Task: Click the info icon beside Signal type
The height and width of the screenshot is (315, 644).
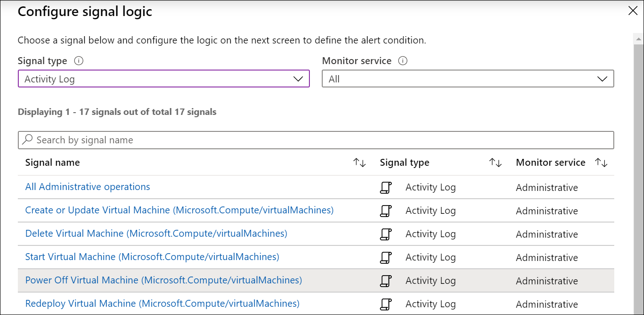Action: pyautogui.click(x=79, y=61)
